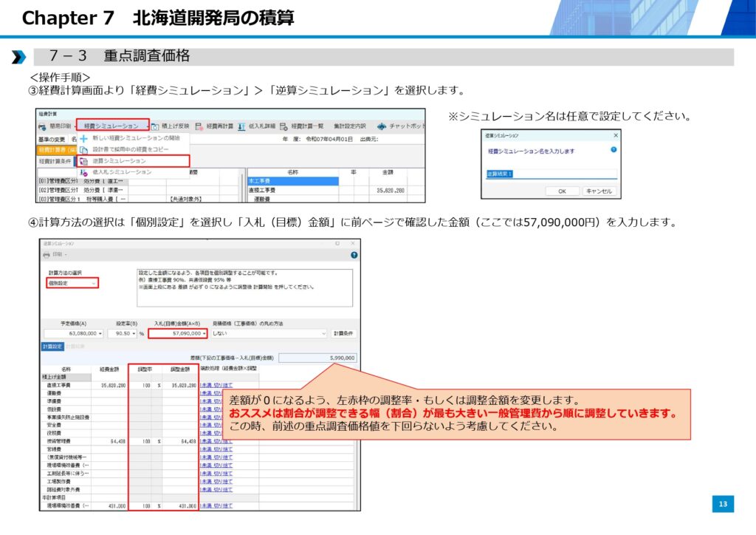Click the 経費再計算 toolbar icon

[199, 126]
